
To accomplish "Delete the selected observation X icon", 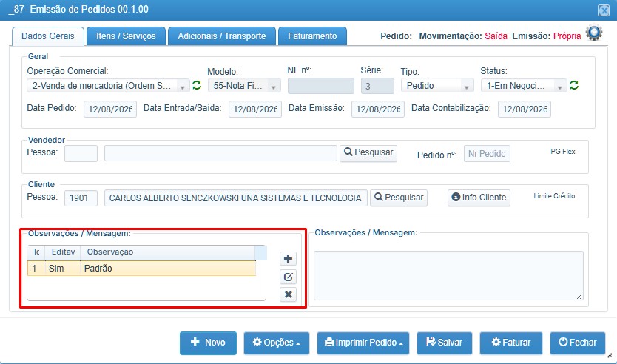I will 288,294.
